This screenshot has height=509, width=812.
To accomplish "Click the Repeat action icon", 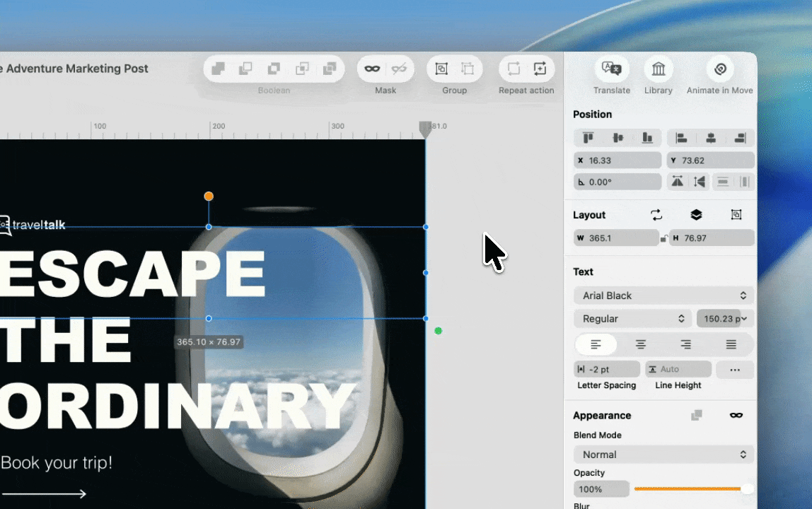I will pyautogui.click(x=514, y=69).
